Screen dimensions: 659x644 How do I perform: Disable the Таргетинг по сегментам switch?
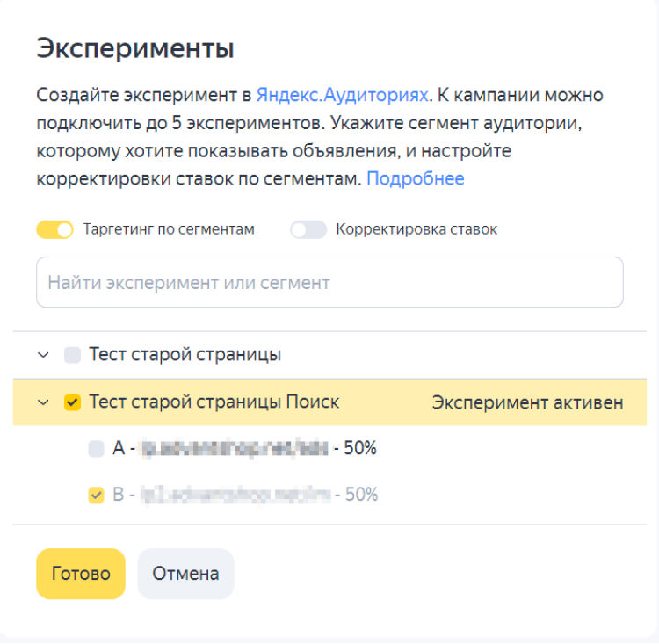tap(54, 230)
